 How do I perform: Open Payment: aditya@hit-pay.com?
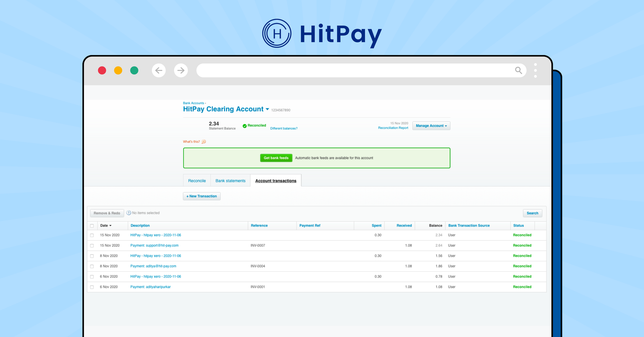[x=153, y=266]
